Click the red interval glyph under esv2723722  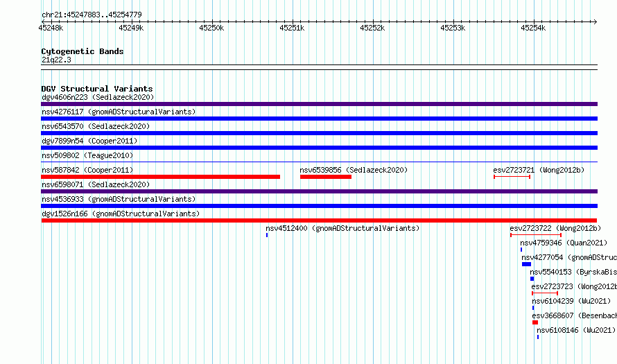click(536, 235)
